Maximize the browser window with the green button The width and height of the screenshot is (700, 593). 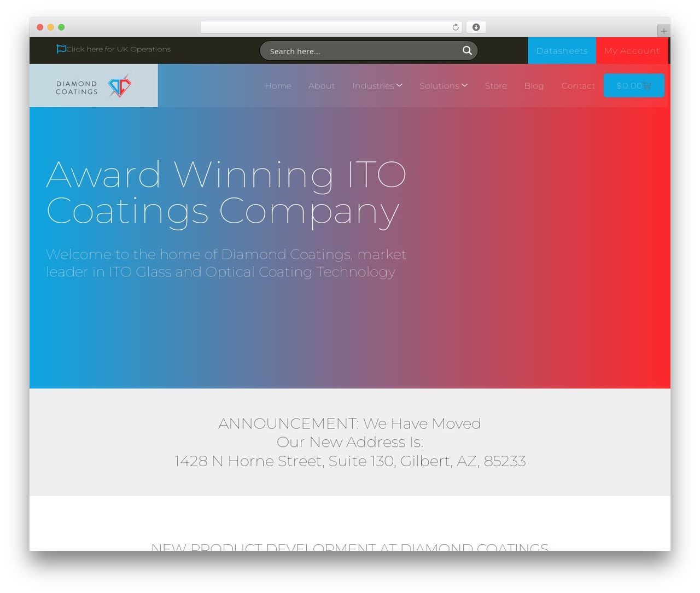click(x=61, y=27)
